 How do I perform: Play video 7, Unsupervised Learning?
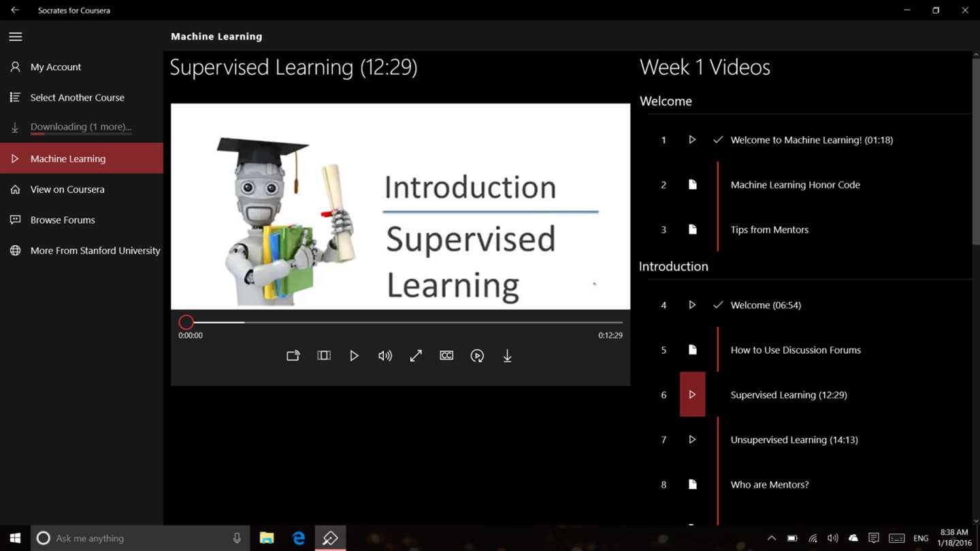click(692, 439)
